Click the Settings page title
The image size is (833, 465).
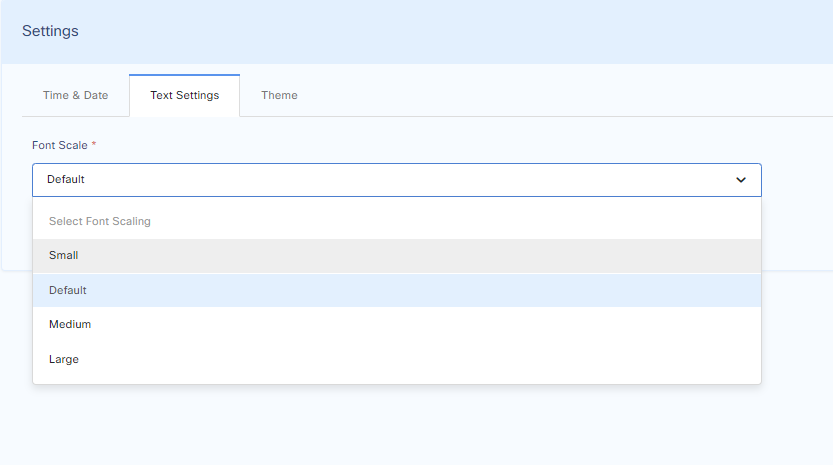pyautogui.click(x=50, y=31)
